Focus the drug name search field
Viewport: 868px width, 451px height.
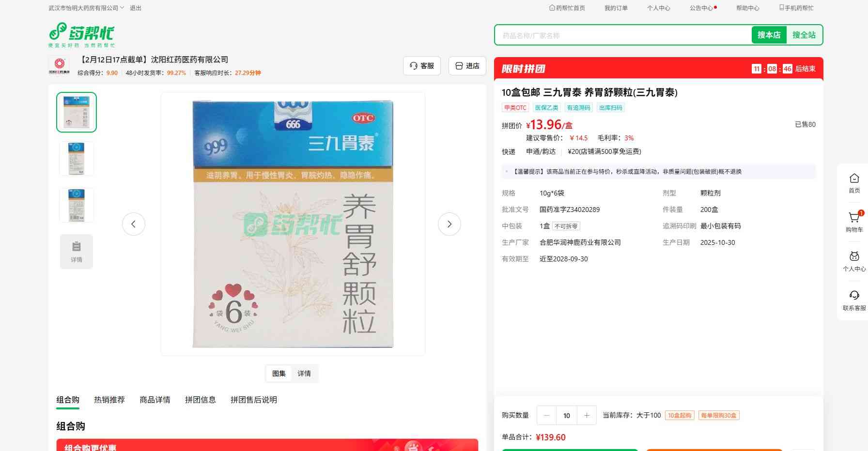[622, 35]
